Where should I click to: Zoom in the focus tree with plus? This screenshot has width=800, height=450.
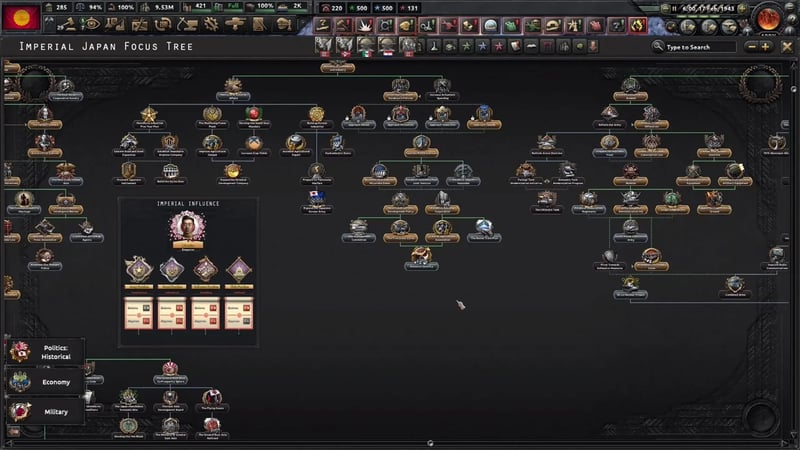tap(765, 47)
